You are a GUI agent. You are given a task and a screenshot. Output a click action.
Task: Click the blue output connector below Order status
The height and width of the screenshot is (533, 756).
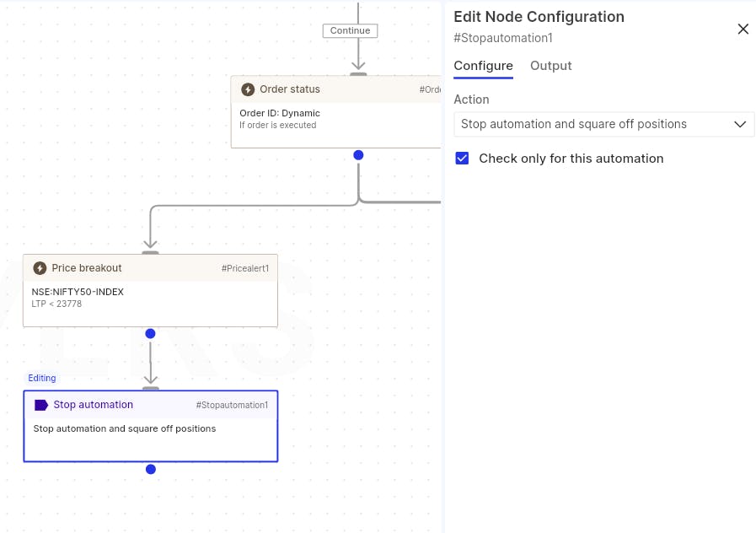coord(358,155)
